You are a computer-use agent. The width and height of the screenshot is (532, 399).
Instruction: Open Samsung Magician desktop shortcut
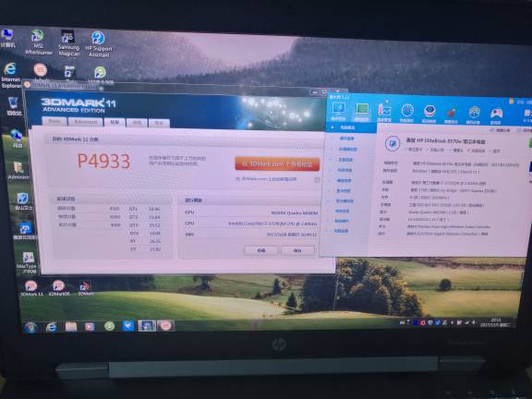point(68,43)
